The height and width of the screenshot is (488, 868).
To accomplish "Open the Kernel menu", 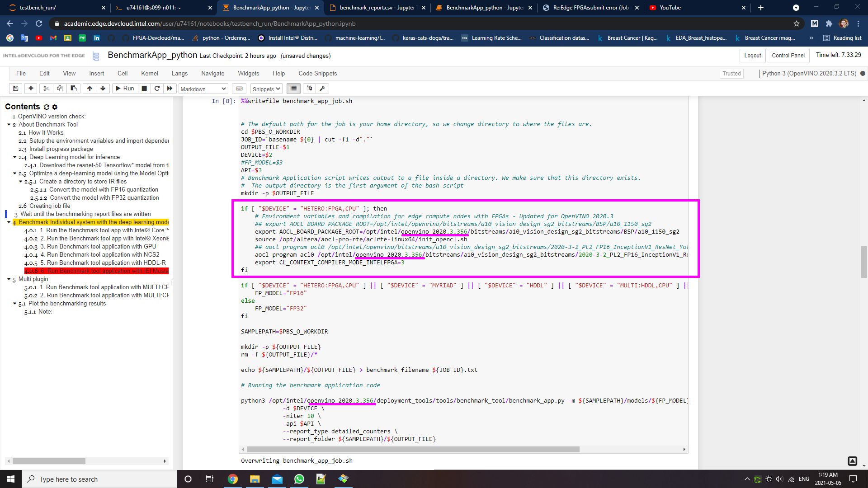I will [x=149, y=73].
